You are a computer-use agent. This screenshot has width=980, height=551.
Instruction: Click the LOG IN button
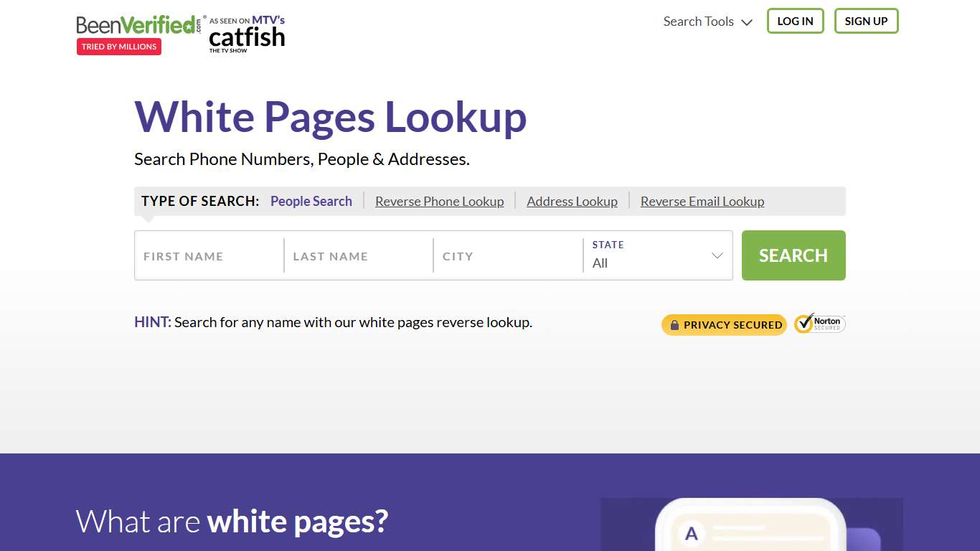pos(795,21)
